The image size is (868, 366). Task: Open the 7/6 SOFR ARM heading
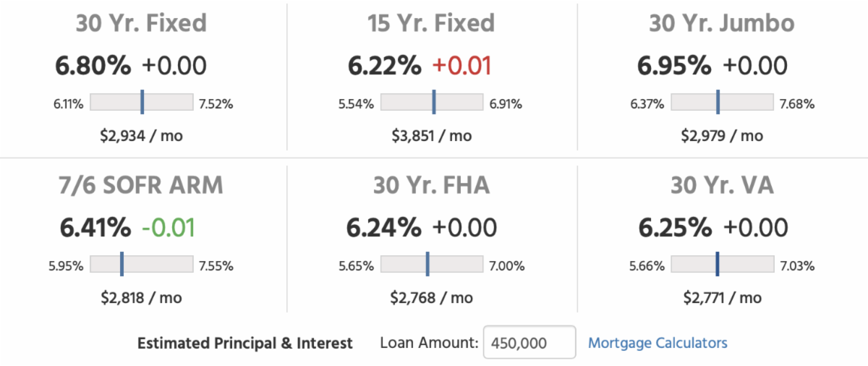(x=141, y=185)
